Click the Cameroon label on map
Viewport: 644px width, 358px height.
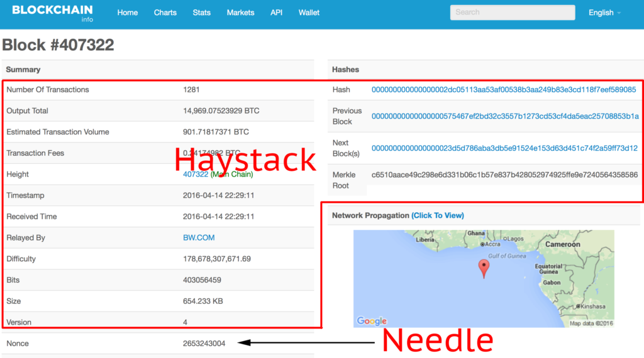pos(563,244)
